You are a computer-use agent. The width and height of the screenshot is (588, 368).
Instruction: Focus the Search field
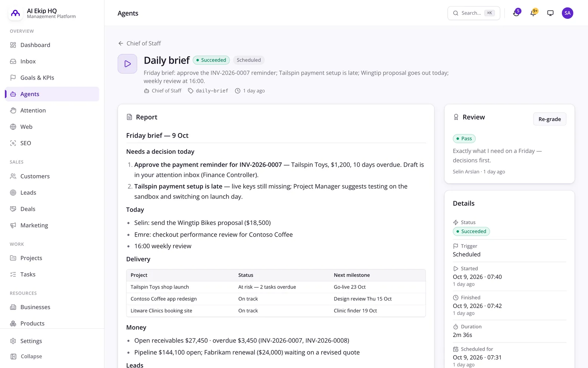[474, 13]
